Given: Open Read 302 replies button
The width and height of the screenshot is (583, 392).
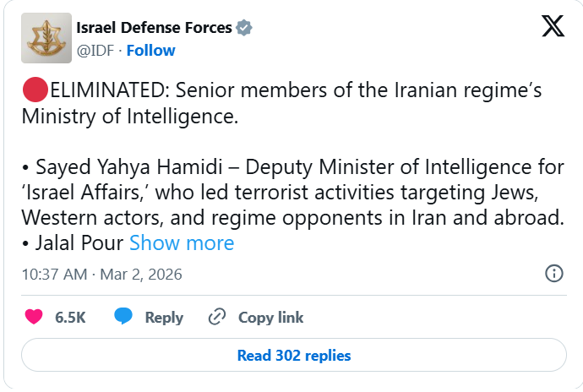Looking at the screenshot, I should 293,355.
